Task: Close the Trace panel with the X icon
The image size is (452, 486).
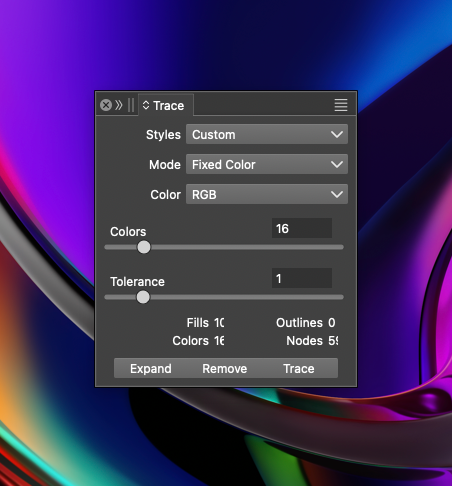Action: [x=106, y=105]
